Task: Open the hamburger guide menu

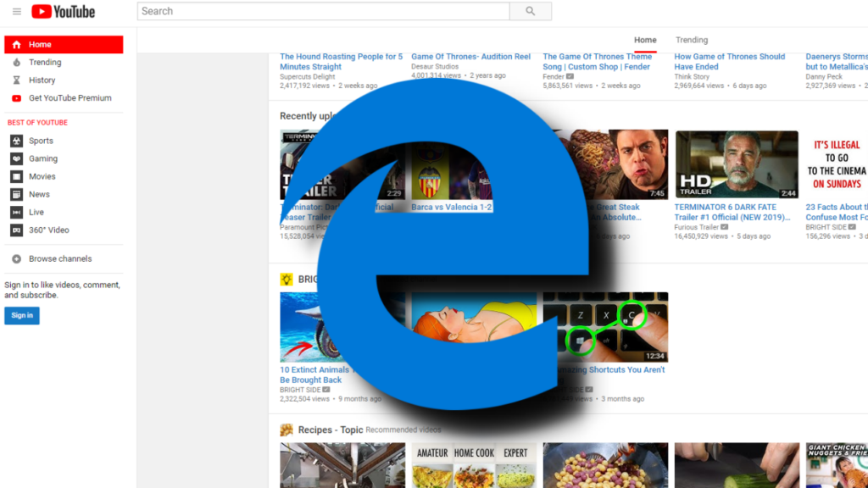Action: [17, 11]
